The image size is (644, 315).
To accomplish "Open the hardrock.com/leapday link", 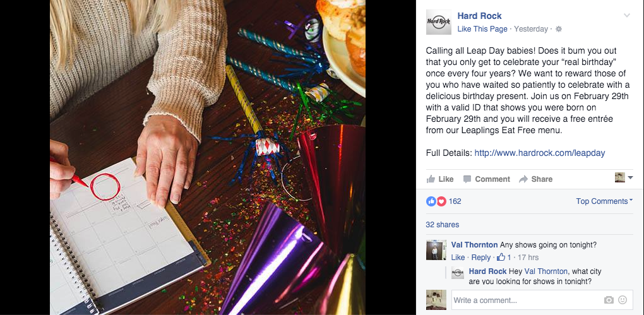I will [x=540, y=153].
